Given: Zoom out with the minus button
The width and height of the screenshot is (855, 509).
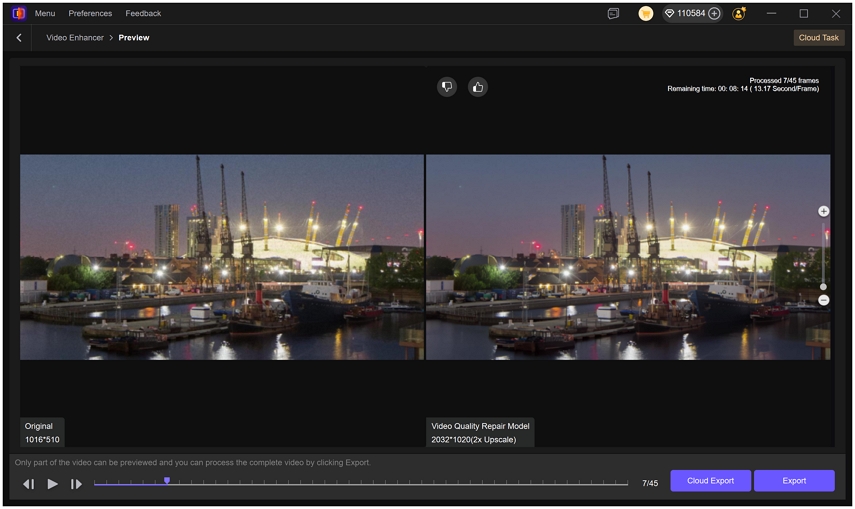Looking at the screenshot, I should (824, 300).
